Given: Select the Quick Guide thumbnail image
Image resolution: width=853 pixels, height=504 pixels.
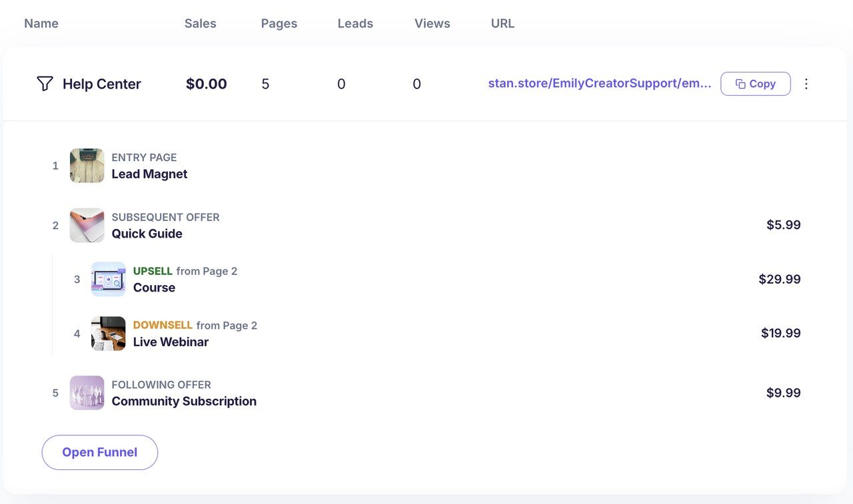Looking at the screenshot, I should (87, 225).
